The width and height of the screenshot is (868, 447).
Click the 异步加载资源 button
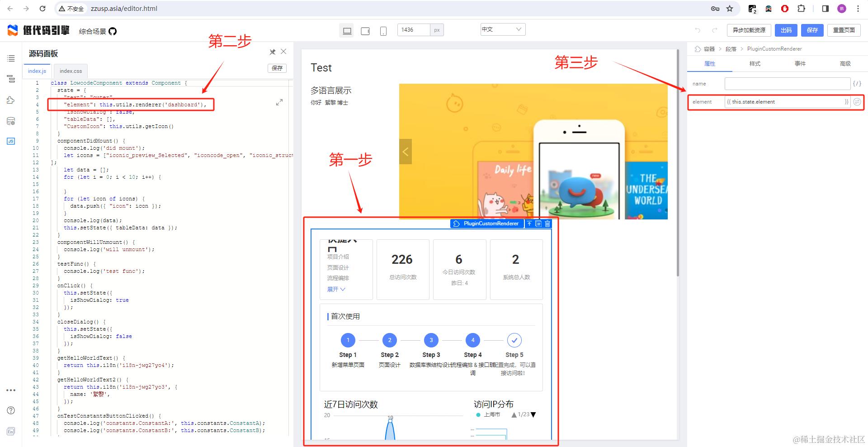pos(749,30)
